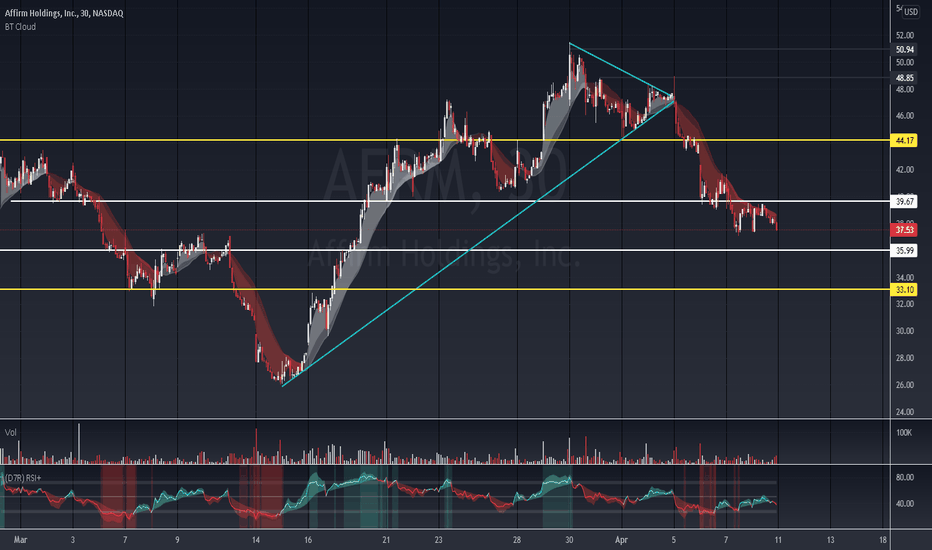The width and height of the screenshot is (932, 550).
Task: Click the red 37.53 current price tag
Action: 905,230
